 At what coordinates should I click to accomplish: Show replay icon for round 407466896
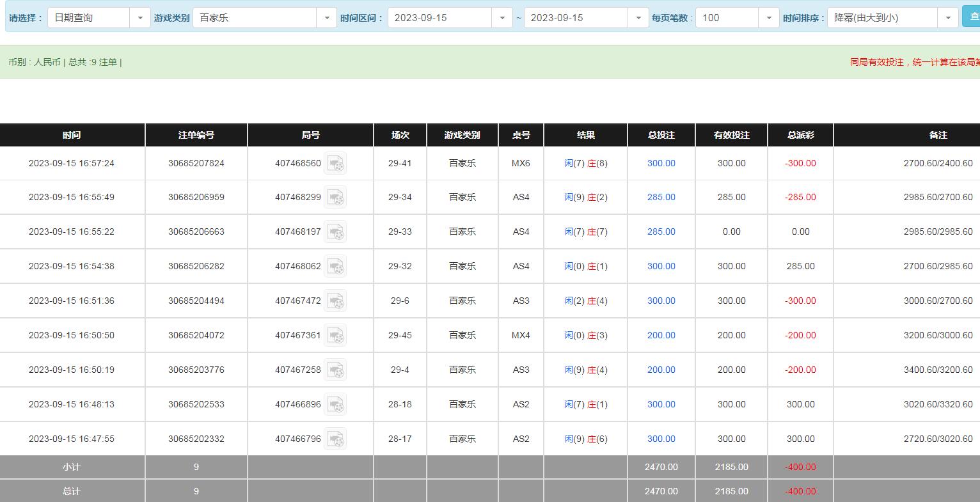click(x=335, y=405)
